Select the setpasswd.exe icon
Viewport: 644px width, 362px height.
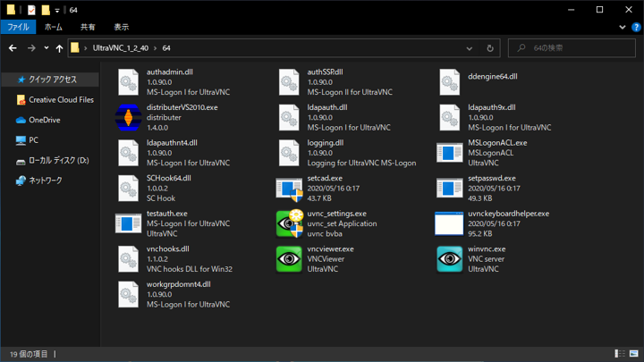click(449, 188)
